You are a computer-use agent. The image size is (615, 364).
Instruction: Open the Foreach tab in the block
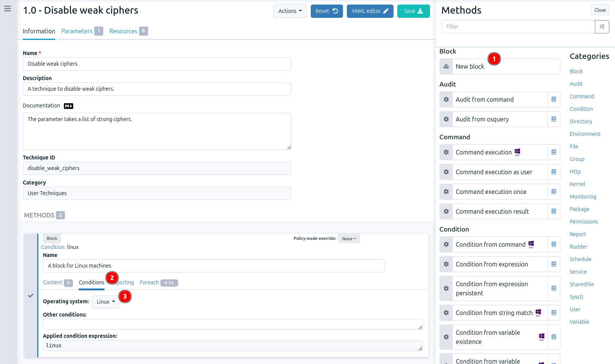coord(149,282)
